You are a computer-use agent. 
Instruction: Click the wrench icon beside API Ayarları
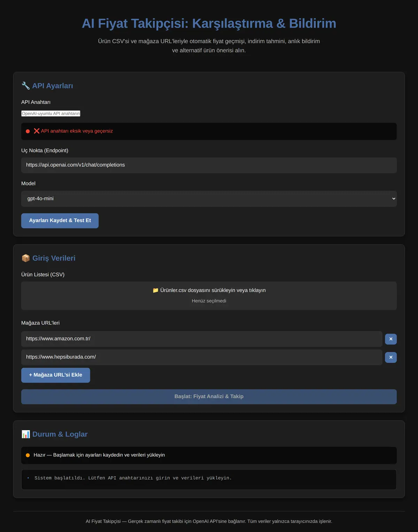[25, 86]
